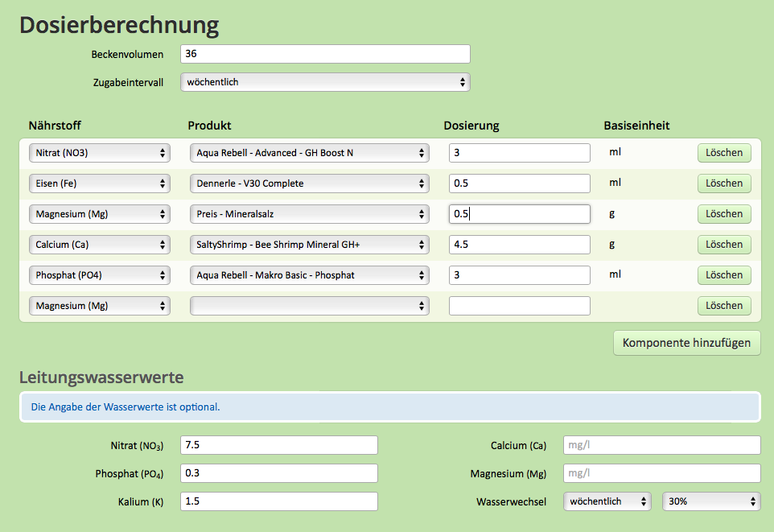This screenshot has height=532, width=774.
Task: Click the Beckenvolumen input field
Action: 325,54
